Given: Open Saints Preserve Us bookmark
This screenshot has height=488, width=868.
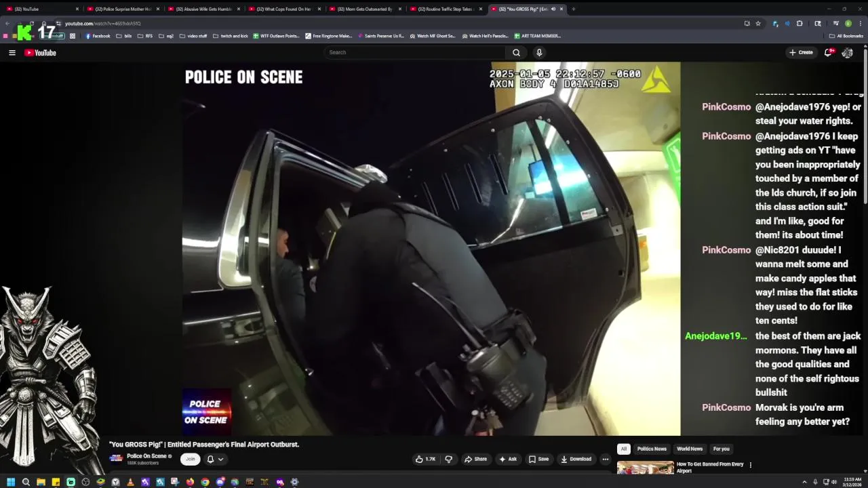Looking at the screenshot, I should 380,36.
